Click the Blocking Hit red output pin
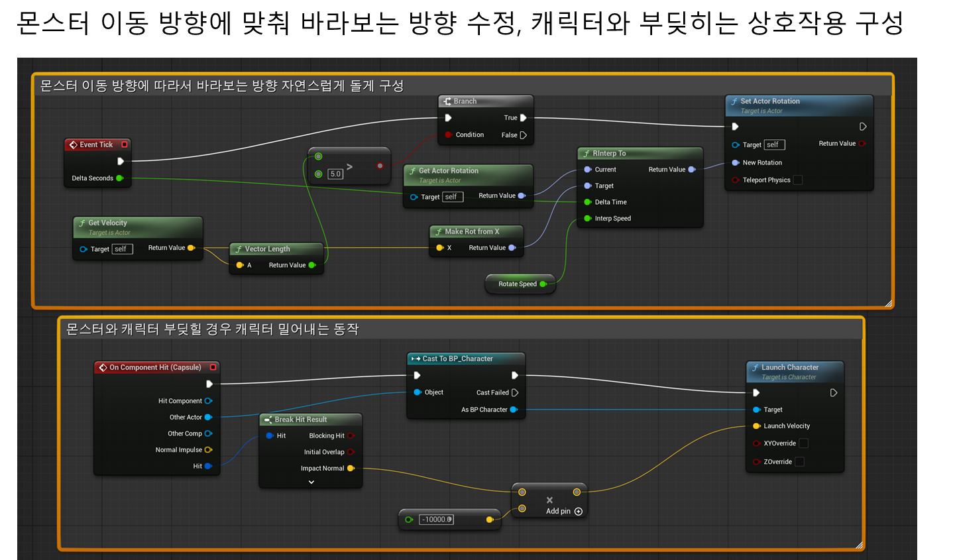This screenshot has height=560, width=953. (x=351, y=436)
